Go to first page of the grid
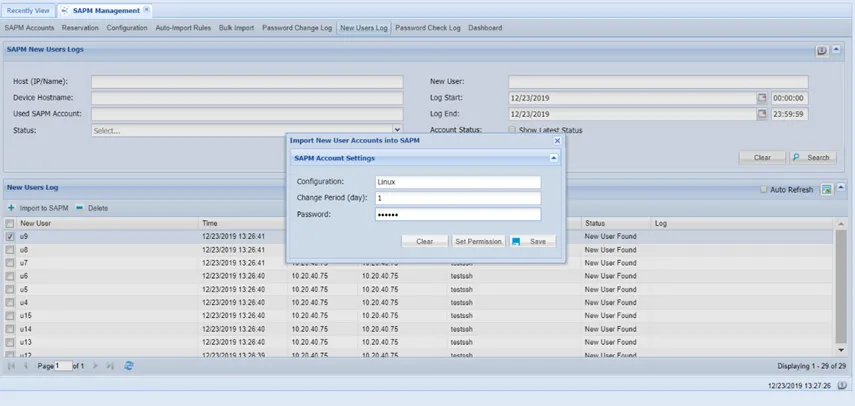The image size is (855, 406). coord(11,366)
